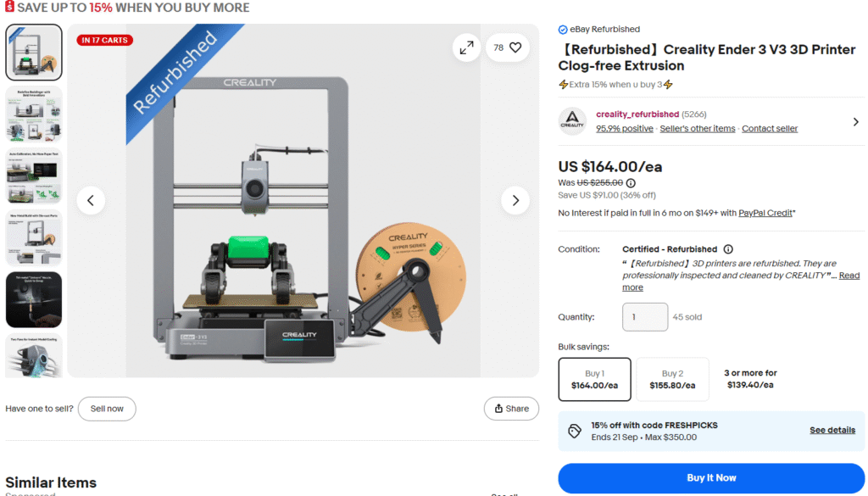The height and width of the screenshot is (496, 868).
Task: Select the first printer thumbnail
Action: tap(34, 52)
